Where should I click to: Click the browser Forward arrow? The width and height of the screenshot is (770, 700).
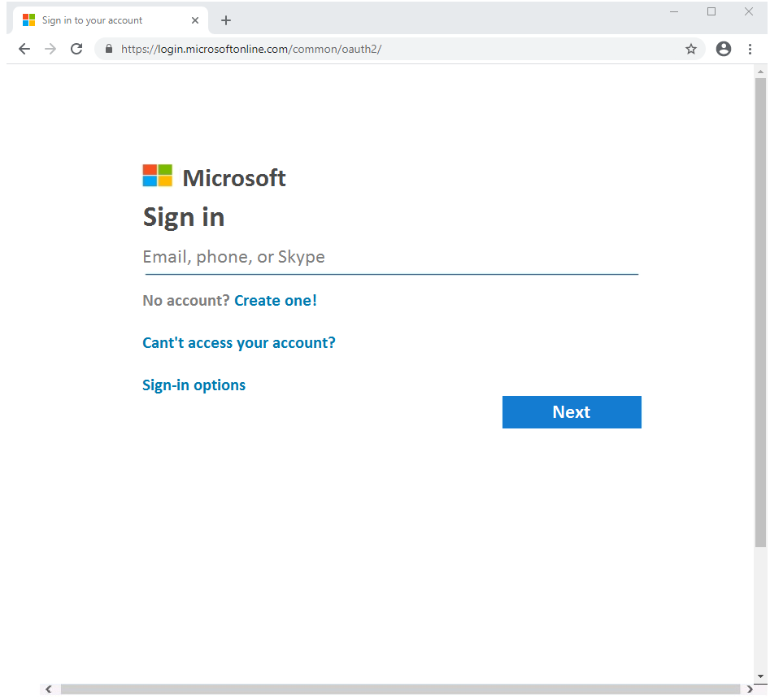click(x=50, y=49)
